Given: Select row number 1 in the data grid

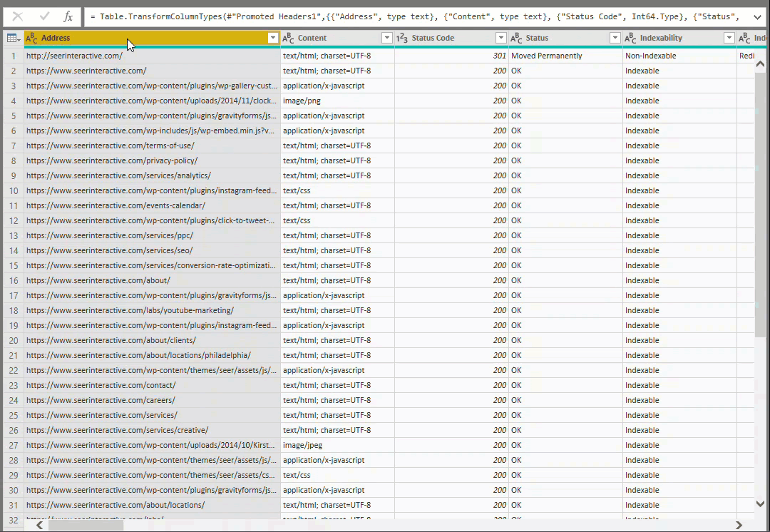Looking at the screenshot, I should pyautogui.click(x=13, y=55).
